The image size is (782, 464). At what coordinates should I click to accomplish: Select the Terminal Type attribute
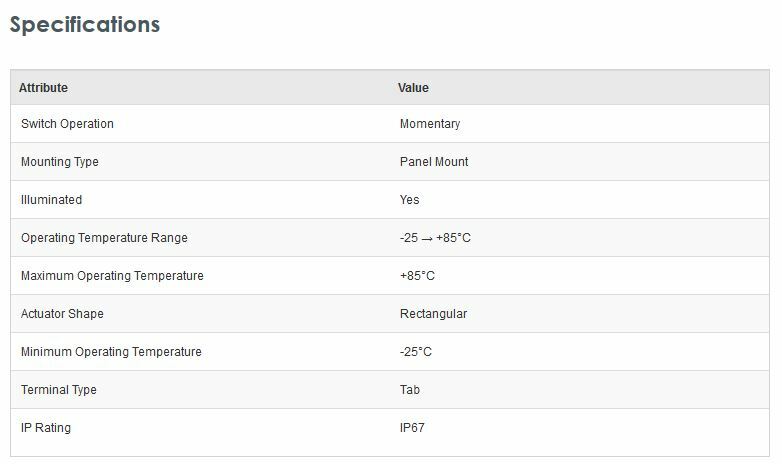(59, 390)
